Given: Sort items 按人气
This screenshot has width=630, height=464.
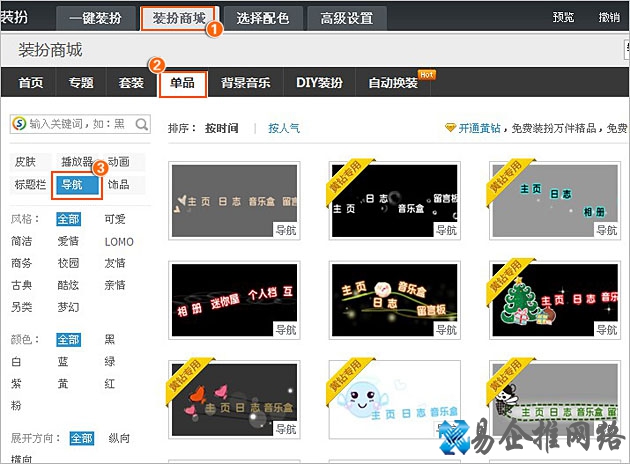Looking at the screenshot, I should coord(284,128).
